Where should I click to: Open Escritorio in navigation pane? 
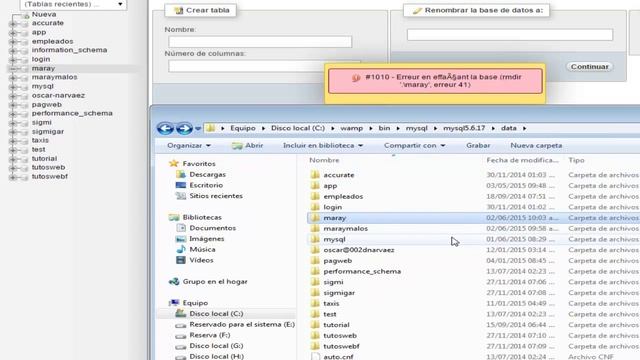[x=206, y=185]
